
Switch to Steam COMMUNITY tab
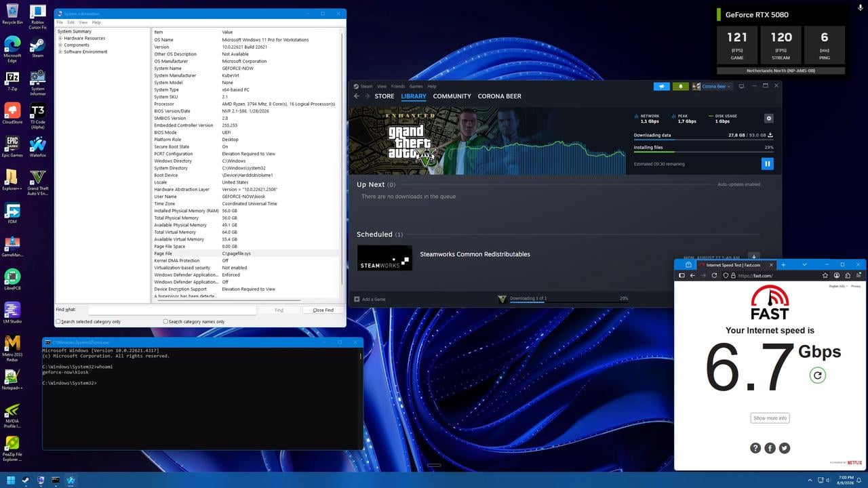click(452, 96)
